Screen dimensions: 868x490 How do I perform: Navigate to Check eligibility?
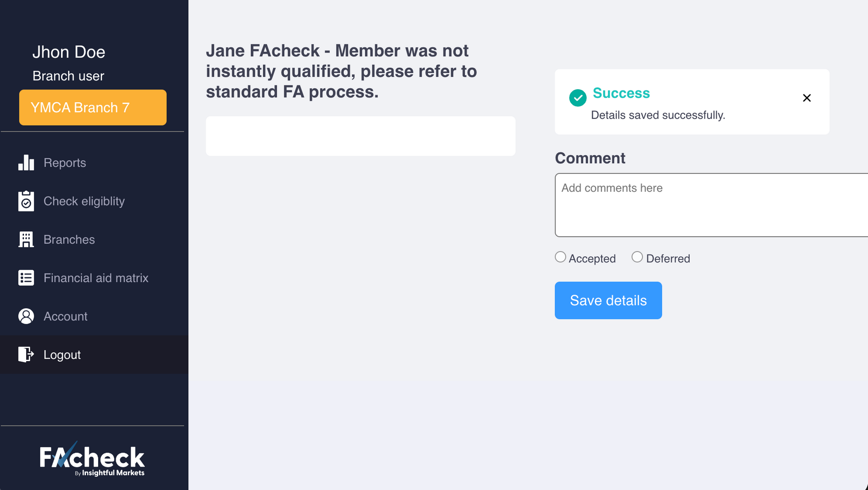click(x=84, y=201)
